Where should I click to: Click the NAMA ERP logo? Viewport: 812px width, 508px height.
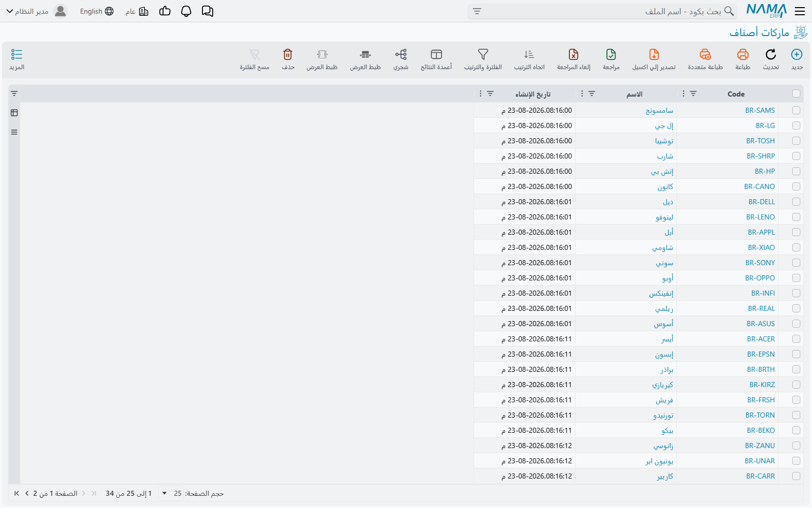tap(766, 11)
